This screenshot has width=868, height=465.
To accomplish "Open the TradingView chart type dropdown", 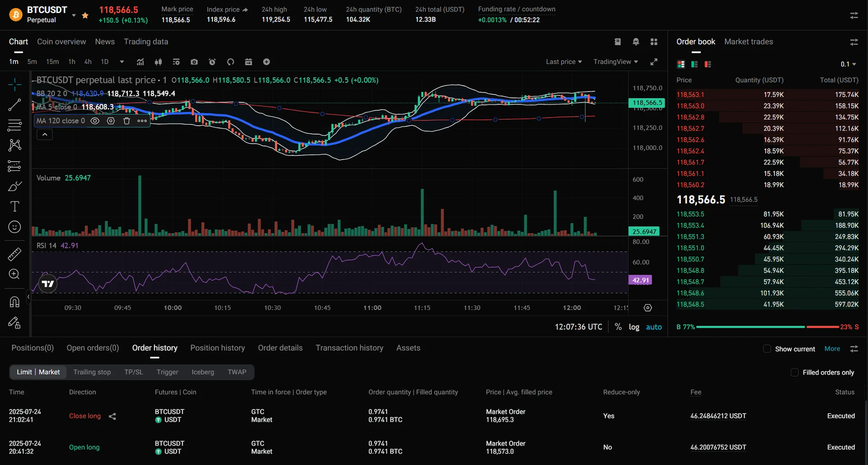I will tap(615, 62).
